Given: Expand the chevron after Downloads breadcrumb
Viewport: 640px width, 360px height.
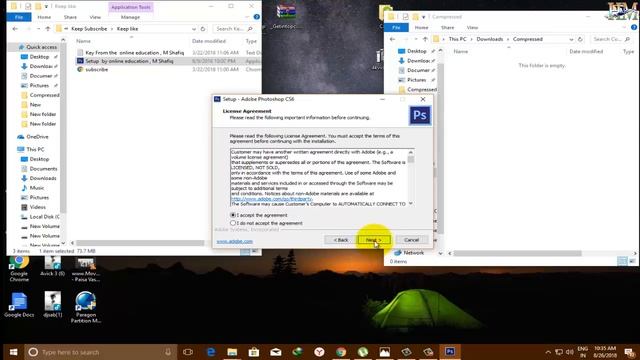Looking at the screenshot, I should pos(508,39).
